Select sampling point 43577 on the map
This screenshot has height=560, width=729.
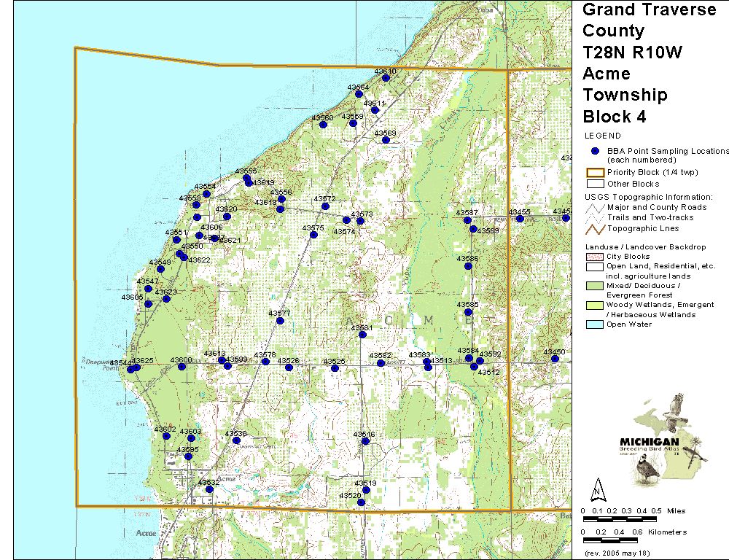click(280, 320)
